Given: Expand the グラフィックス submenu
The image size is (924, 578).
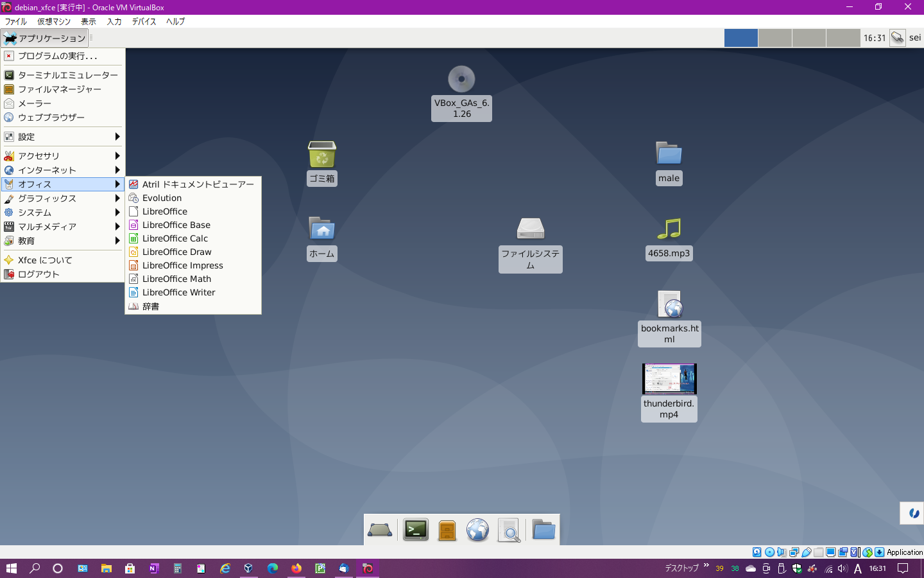Looking at the screenshot, I should pos(62,198).
